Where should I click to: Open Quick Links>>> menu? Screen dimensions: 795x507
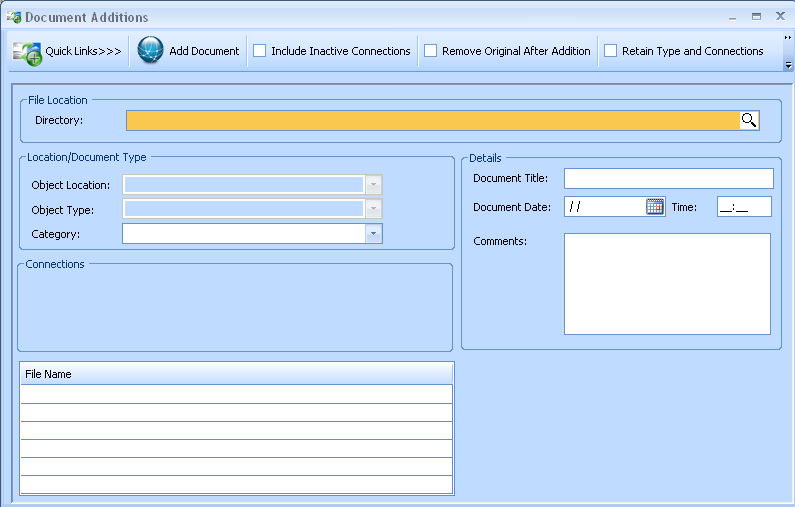point(83,51)
